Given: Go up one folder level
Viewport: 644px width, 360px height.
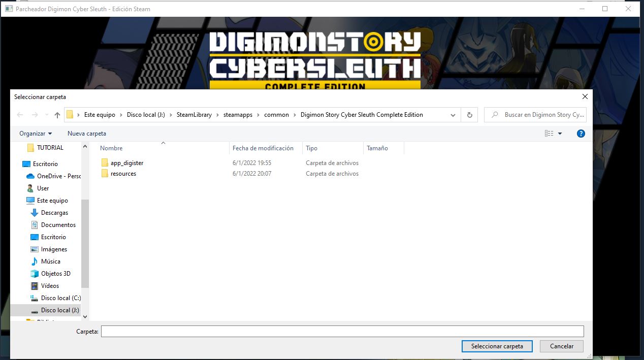Looking at the screenshot, I should 57,115.
